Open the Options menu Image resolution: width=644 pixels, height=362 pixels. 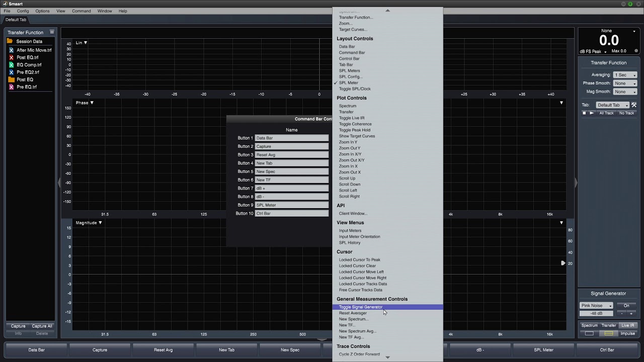point(42,11)
